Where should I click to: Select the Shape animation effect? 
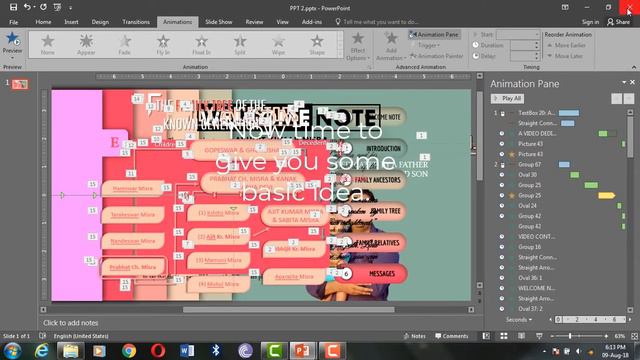(x=317, y=44)
